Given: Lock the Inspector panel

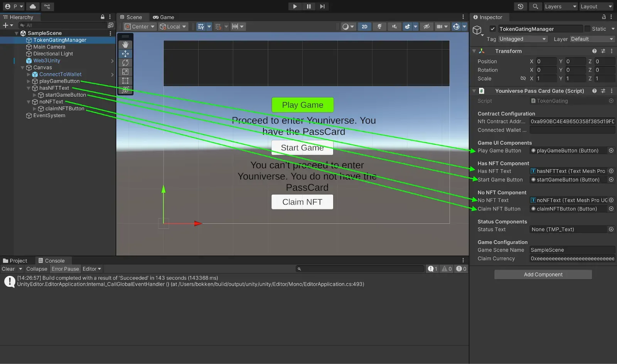Looking at the screenshot, I should click(x=604, y=17).
